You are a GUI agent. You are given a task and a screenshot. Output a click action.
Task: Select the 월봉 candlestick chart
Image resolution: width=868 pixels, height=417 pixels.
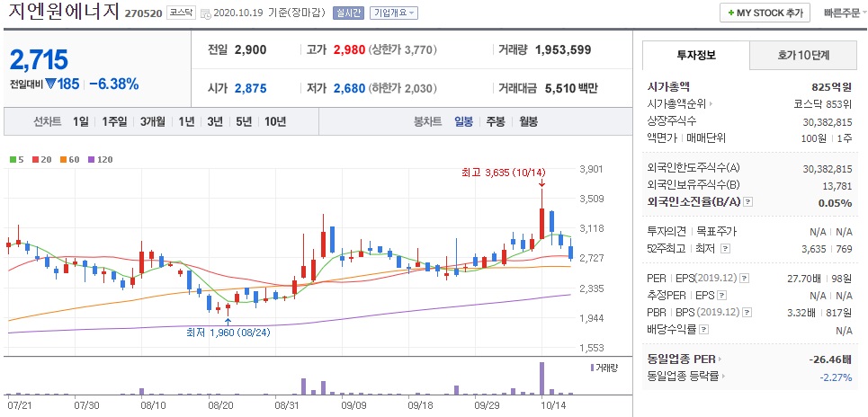(x=529, y=121)
